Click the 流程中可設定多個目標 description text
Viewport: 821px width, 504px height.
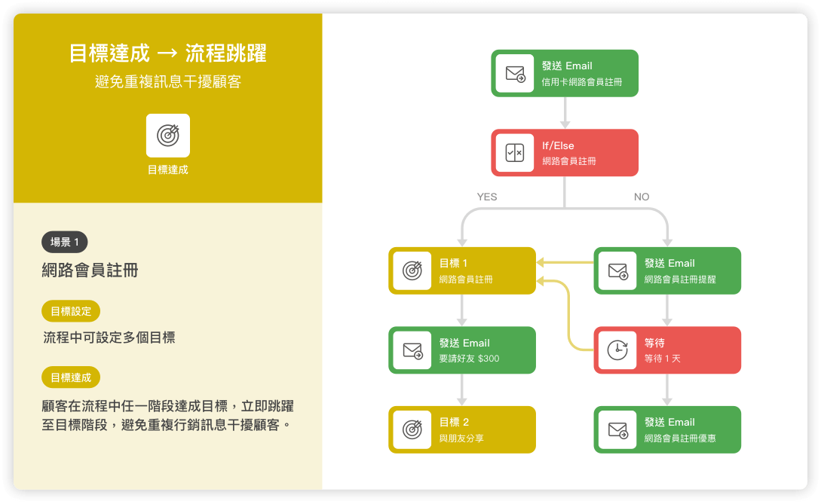109,338
